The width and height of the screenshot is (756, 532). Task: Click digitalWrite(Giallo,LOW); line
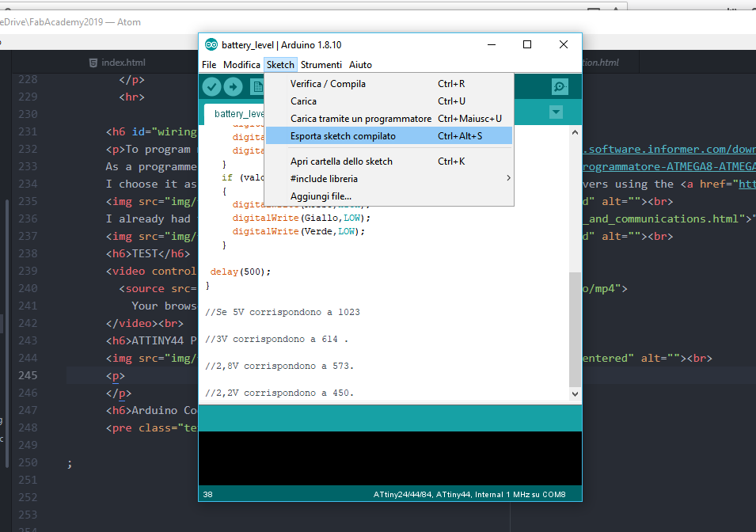pos(302,218)
